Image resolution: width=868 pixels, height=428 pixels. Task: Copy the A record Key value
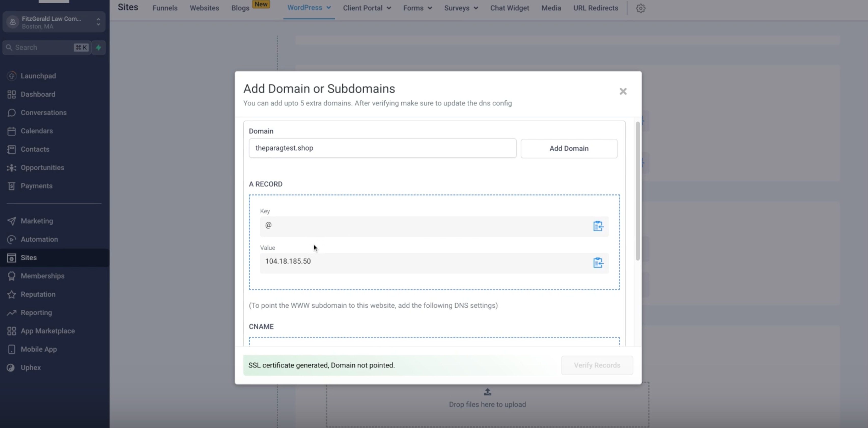[x=598, y=226]
